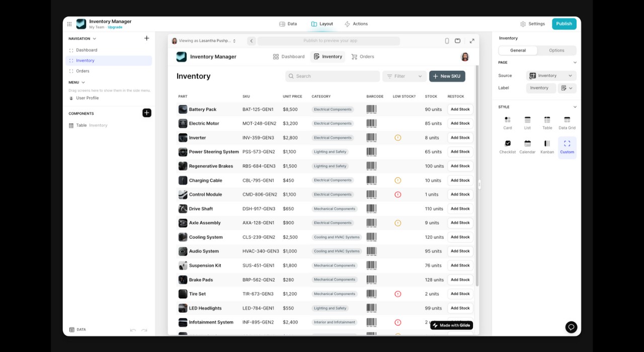Click the inventory Search field
This screenshot has width=644, height=352.
(x=333, y=76)
